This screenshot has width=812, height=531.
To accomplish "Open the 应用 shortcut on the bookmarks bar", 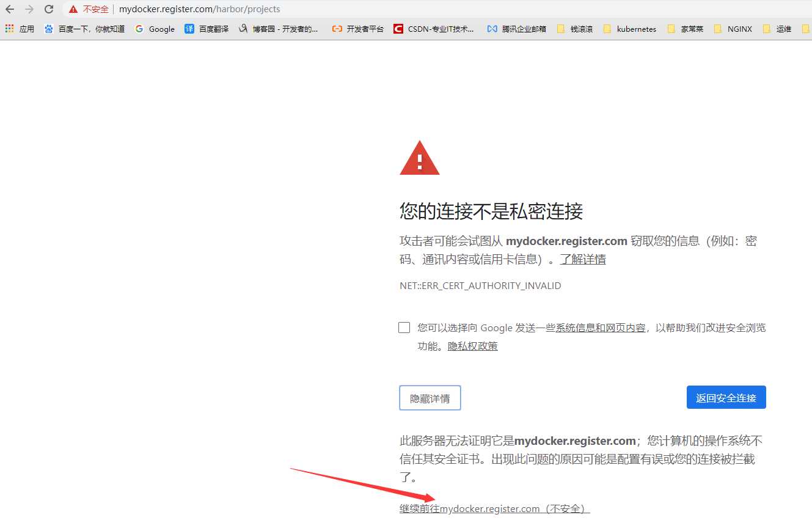I will tap(20, 28).
